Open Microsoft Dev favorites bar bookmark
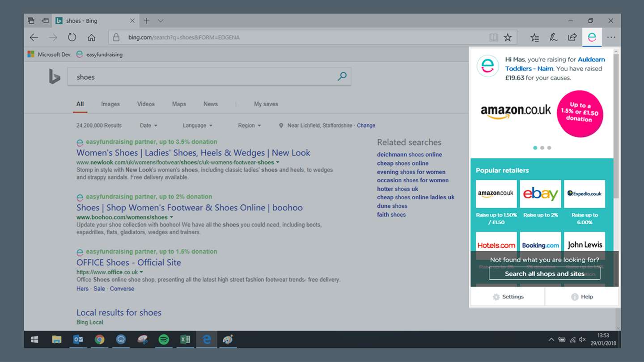The height and width of the screenshot is (362, 644). click(49, 55)
